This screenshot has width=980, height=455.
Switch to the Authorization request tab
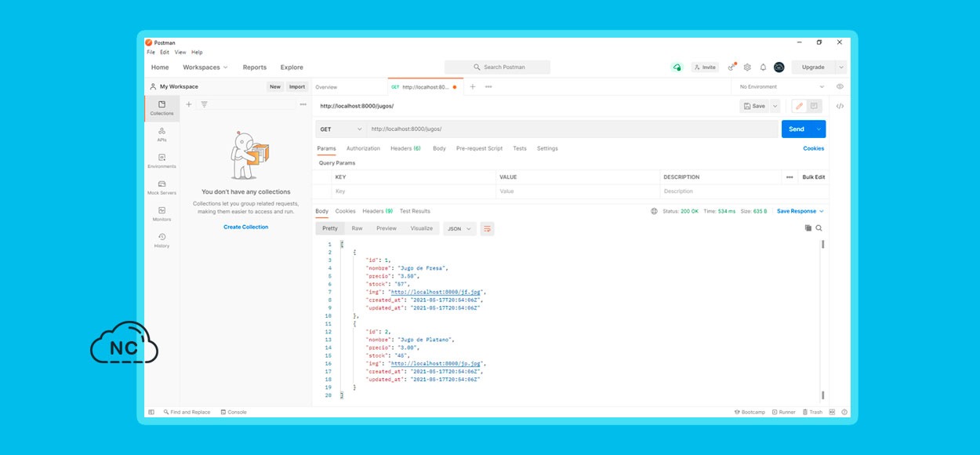363,148
